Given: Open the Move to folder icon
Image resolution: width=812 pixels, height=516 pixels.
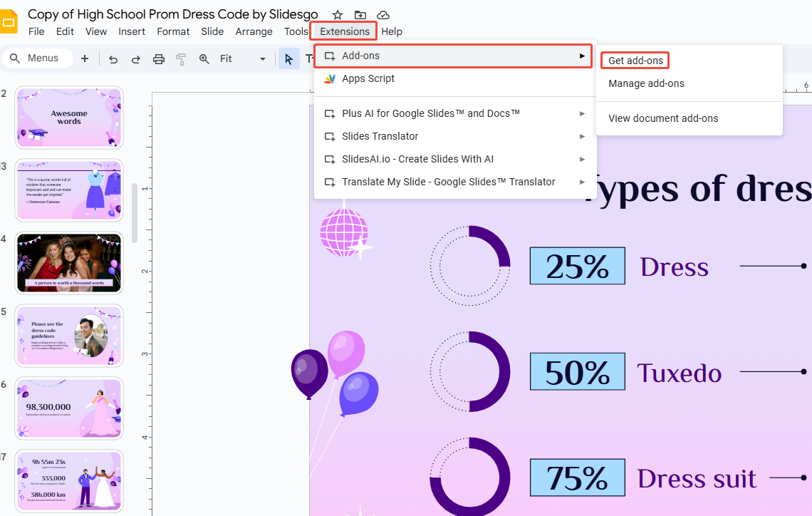Looking at the screenshot, I should coord(360,14).
